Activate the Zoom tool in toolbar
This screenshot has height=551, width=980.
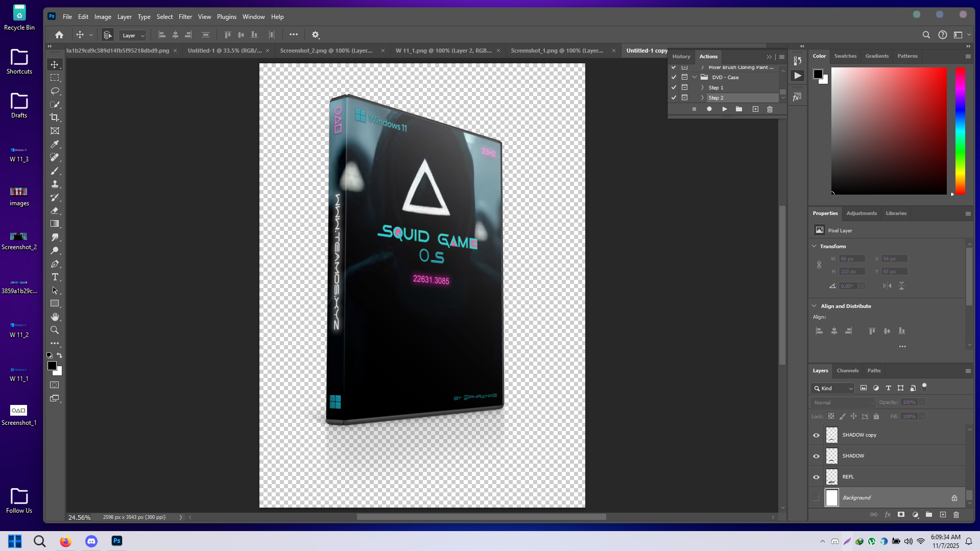click(55, 330)
